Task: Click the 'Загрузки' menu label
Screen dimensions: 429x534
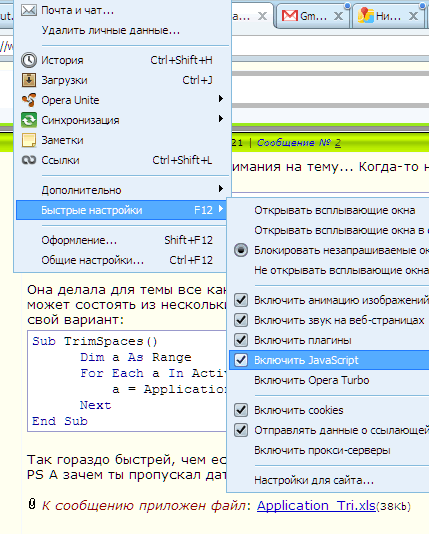Action: point(64,80)
